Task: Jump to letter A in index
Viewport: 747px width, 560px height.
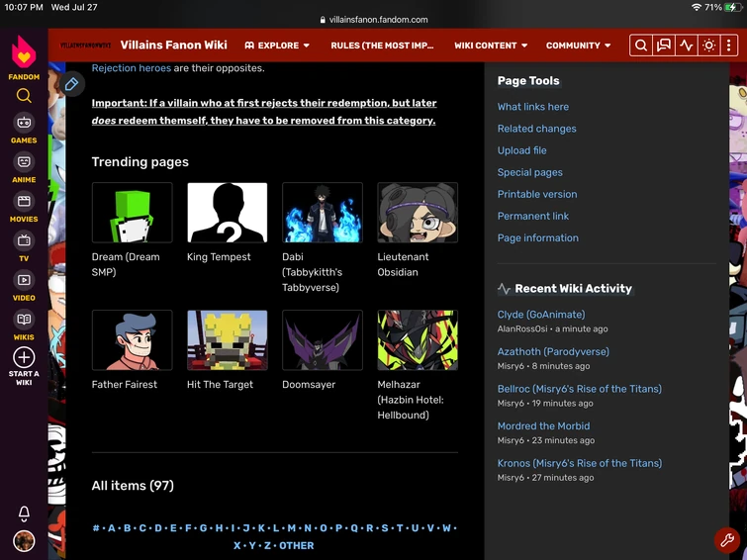Action: coord(112,528)
